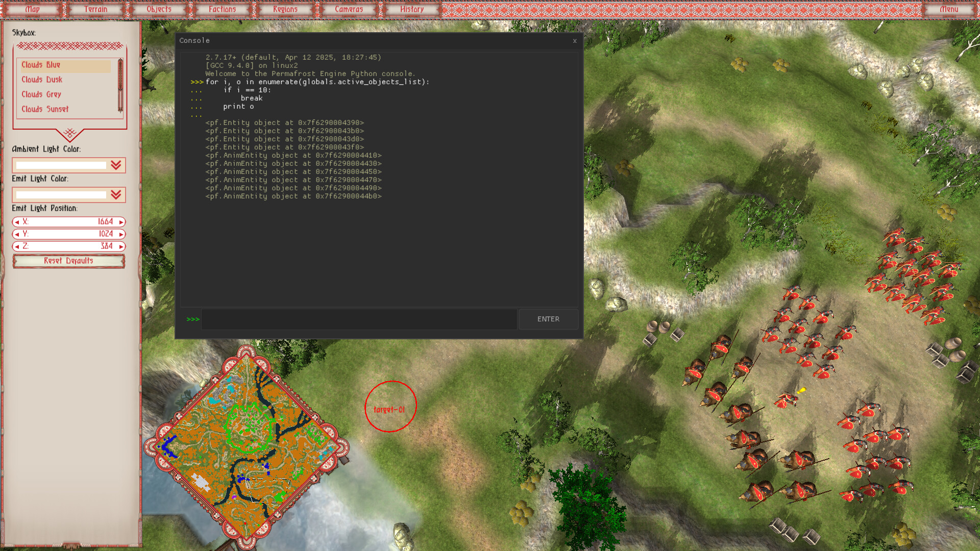The image size is (980, 551).
Task: Select the Clouds Sunset skybox
Action: [x=45, y=109]
